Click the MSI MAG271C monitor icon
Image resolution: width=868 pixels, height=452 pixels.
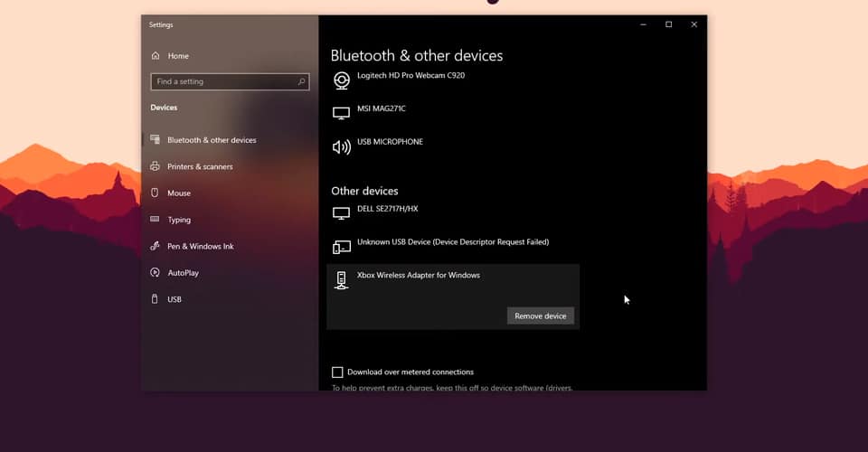point(341,113)
